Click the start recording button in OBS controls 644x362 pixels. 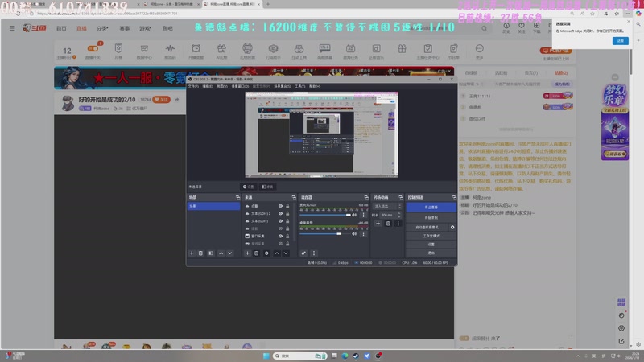pyautogui.click(x=431, y=217)
